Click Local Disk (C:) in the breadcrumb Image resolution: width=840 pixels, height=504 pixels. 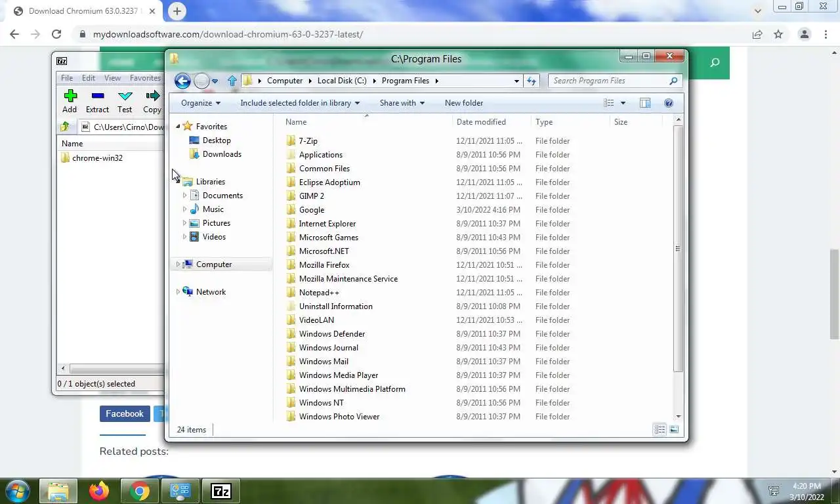[342, 81]
